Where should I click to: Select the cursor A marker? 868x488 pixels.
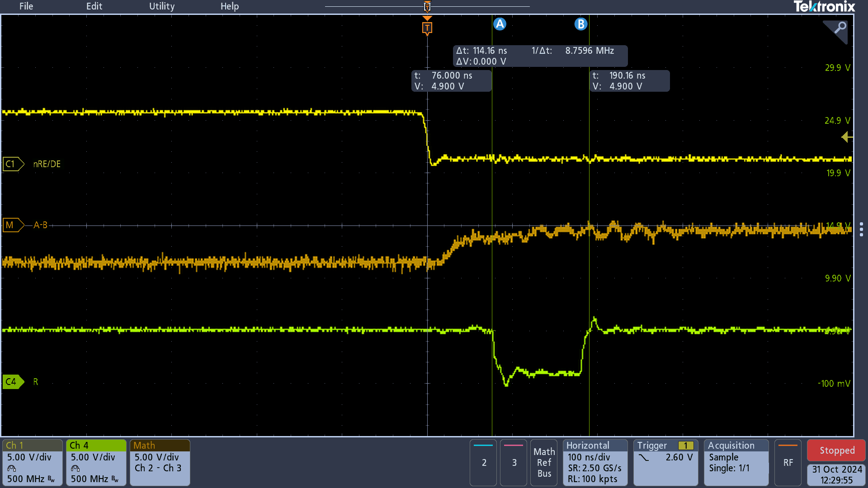click(500, 24)
